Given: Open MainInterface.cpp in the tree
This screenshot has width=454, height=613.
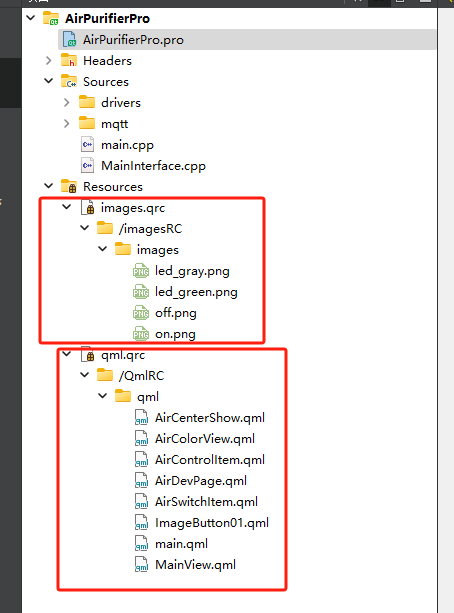Looking at the screenshot, I should [153, 166].
